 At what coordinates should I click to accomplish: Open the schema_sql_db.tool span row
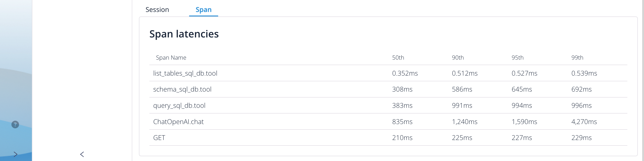tap(388, 89)
